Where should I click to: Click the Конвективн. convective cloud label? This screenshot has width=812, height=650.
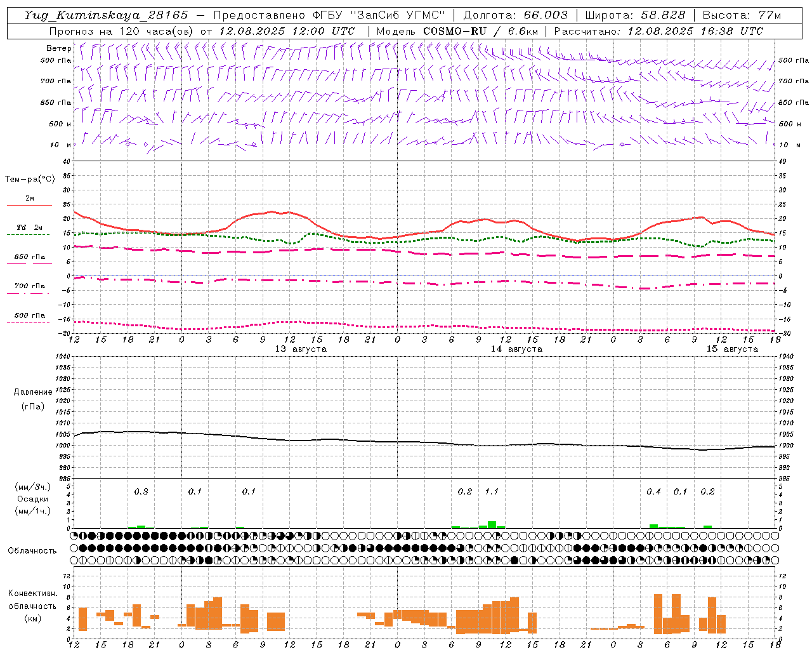32,594
